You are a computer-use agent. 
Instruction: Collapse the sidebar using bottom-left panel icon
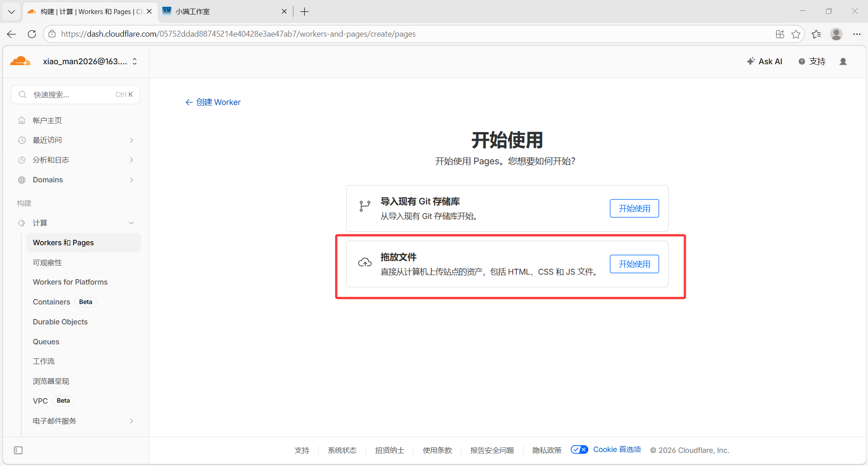[x=18, y=450]
